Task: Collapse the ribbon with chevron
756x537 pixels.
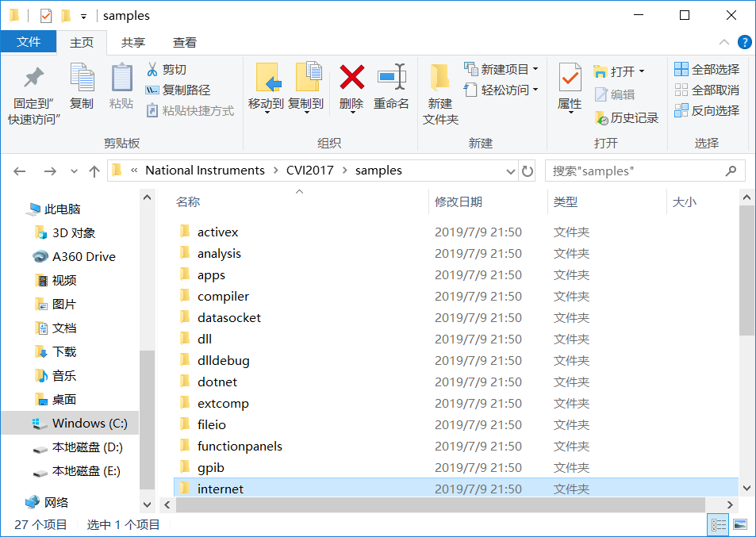Action: pos(723,42)
